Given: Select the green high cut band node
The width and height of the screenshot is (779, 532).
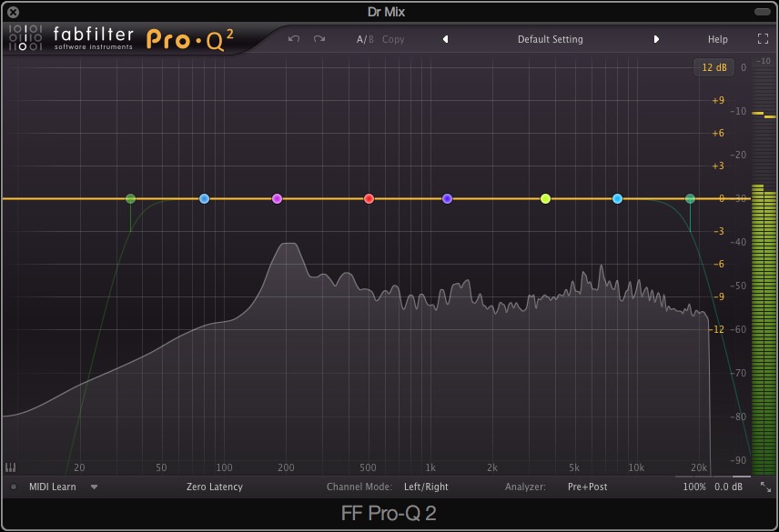Looking at the screenshot, I should pos(690,198).
